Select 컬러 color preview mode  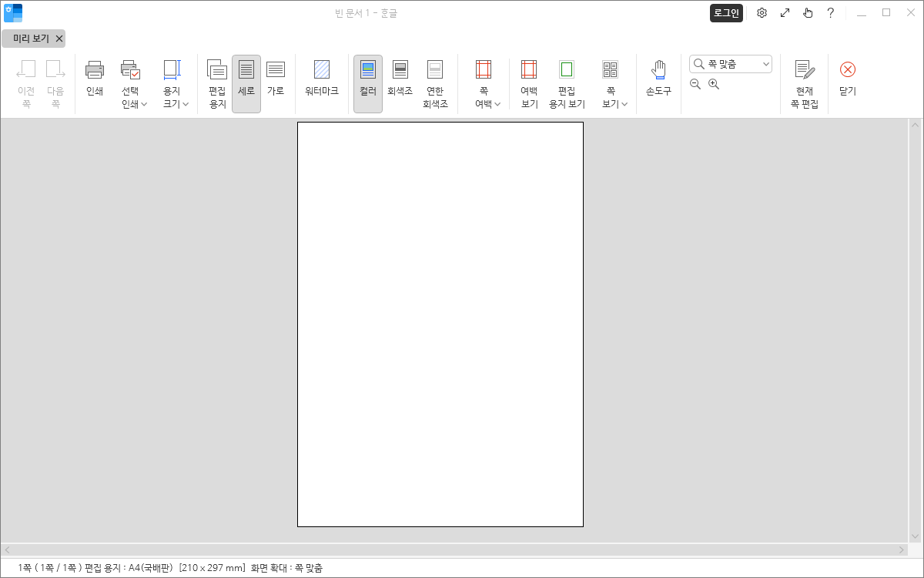coord(368,84)
